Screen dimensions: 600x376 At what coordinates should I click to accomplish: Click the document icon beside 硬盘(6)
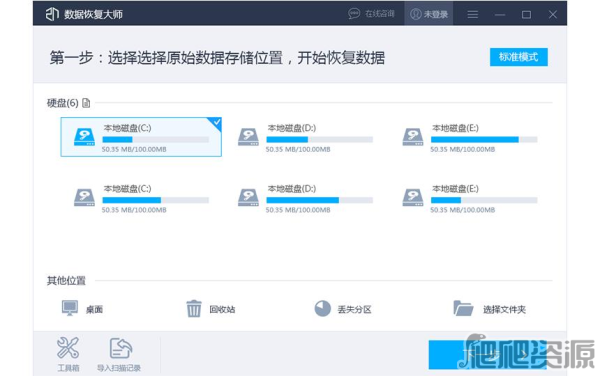[x=86, y=103]
